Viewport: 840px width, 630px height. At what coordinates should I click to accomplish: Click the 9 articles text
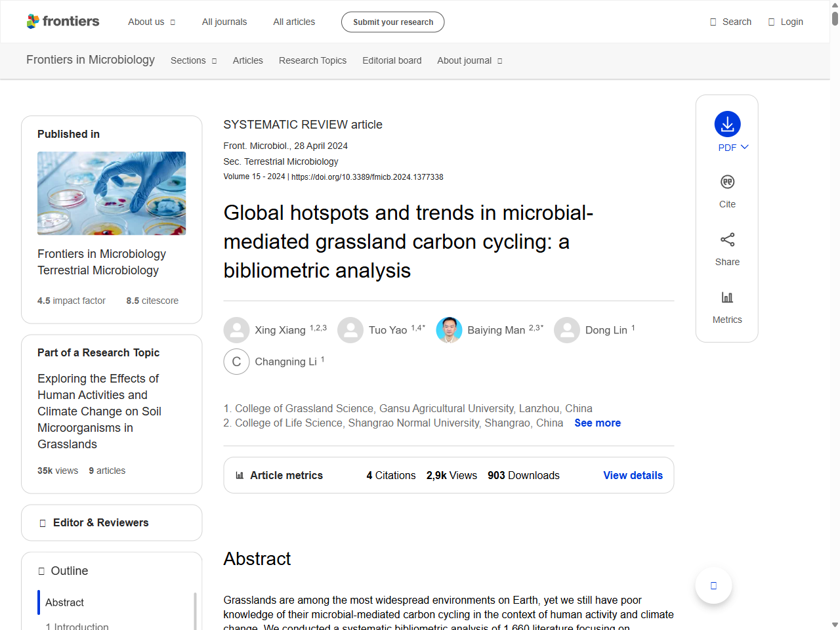coord(107,471)
